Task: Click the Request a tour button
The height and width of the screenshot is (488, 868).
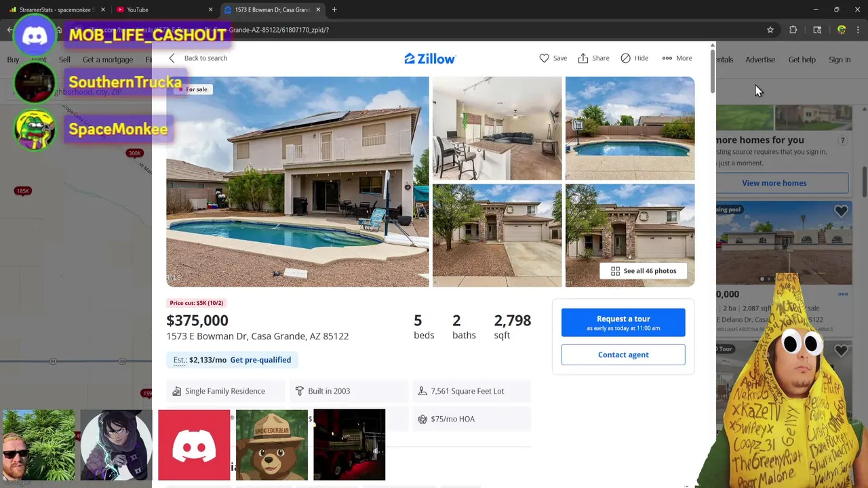Action: (x=623, y=323)
